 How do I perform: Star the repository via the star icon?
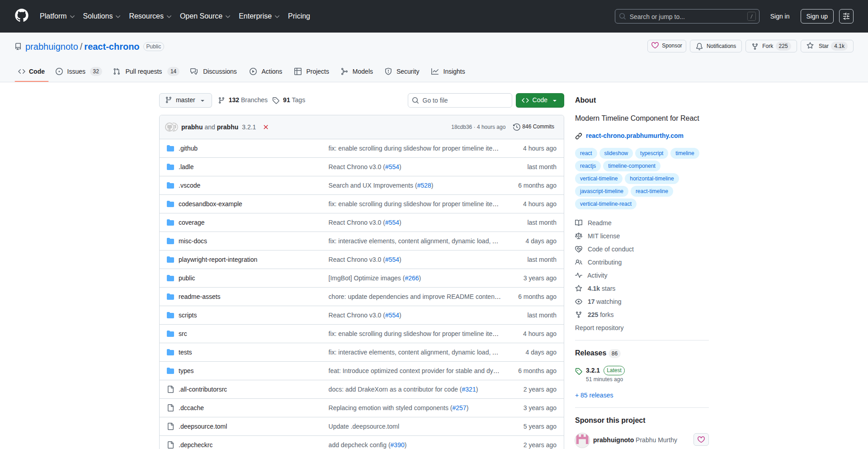[x=811, y=46]
